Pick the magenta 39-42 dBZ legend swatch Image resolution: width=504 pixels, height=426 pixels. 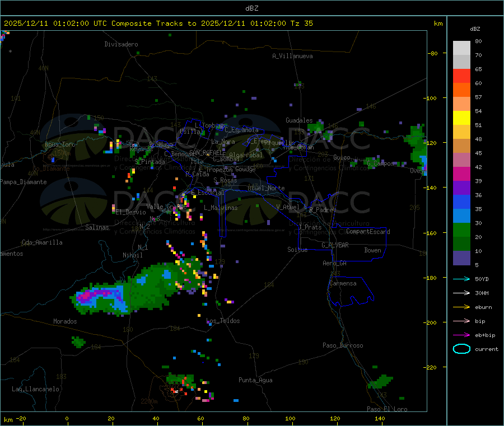click(461, 174)
